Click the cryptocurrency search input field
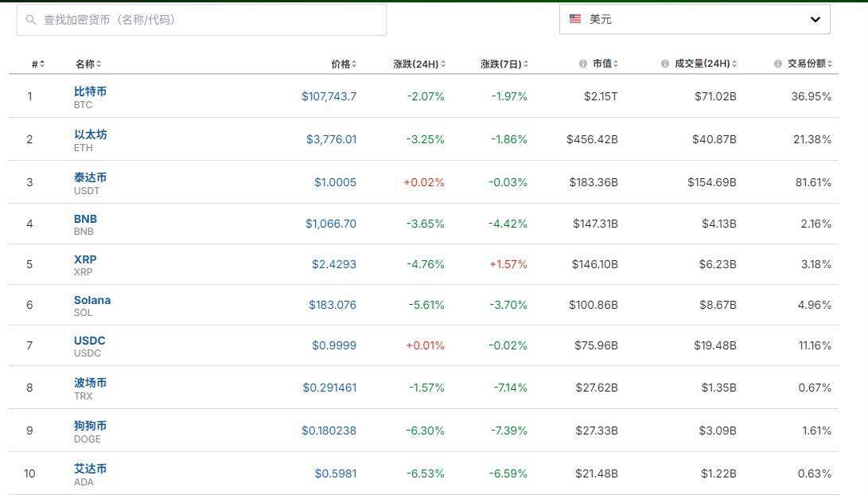The image size is (868, 495). tap(199, 18)
